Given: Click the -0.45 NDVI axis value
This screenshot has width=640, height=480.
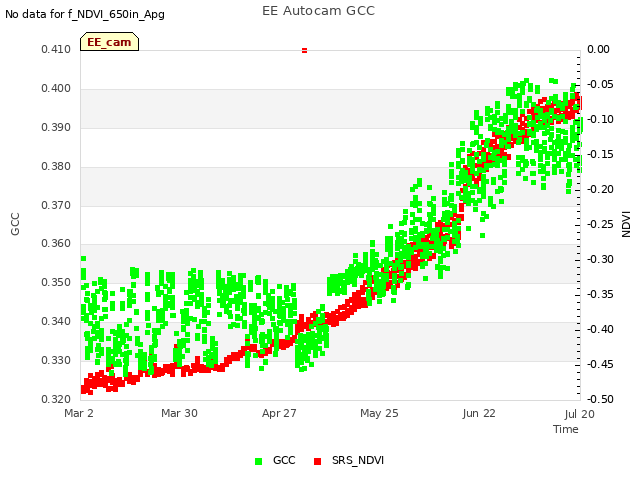Looking at the screenshot, I should coord(600,364).
